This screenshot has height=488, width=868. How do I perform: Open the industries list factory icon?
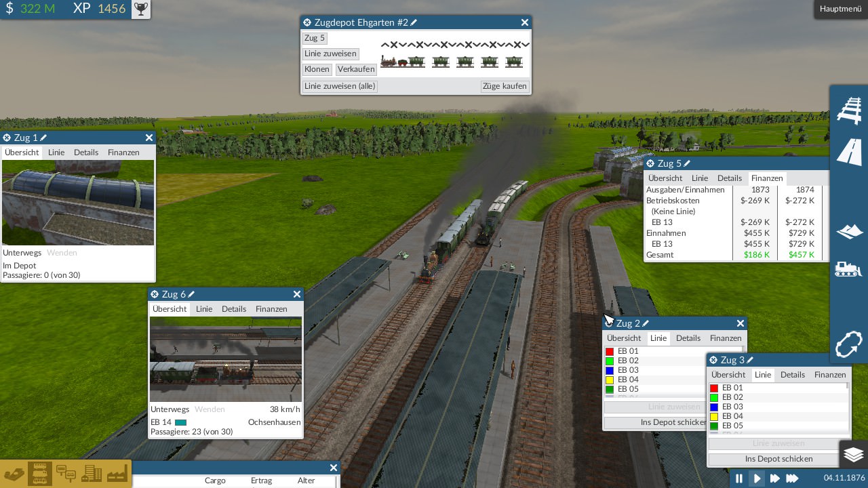117,473
